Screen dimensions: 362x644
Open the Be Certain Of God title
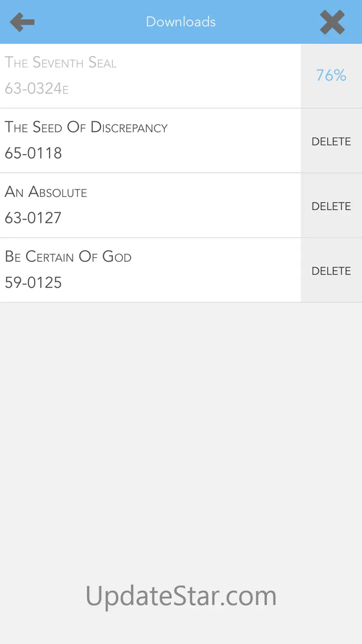pos(68,256)
